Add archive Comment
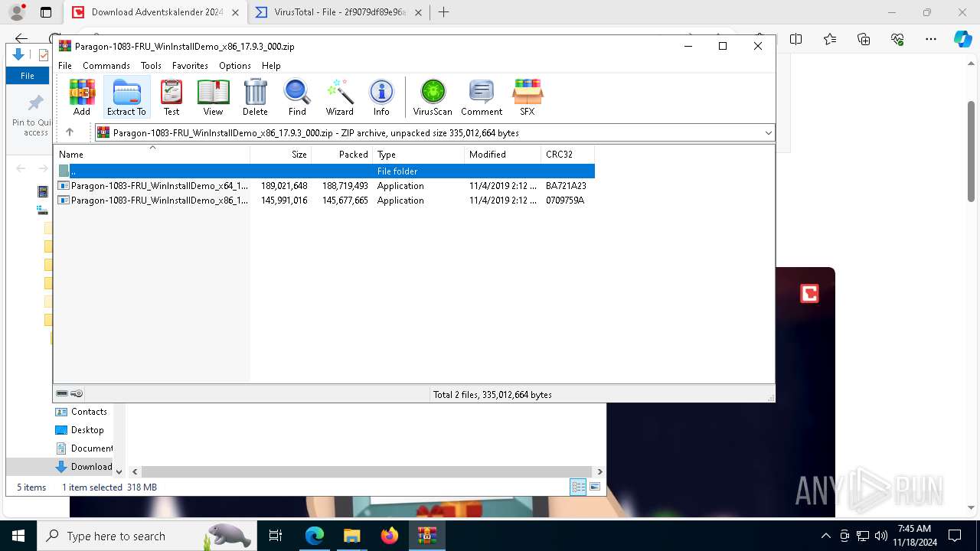The width and height of the screenshot is (980, 551). (x=482, y=97)
